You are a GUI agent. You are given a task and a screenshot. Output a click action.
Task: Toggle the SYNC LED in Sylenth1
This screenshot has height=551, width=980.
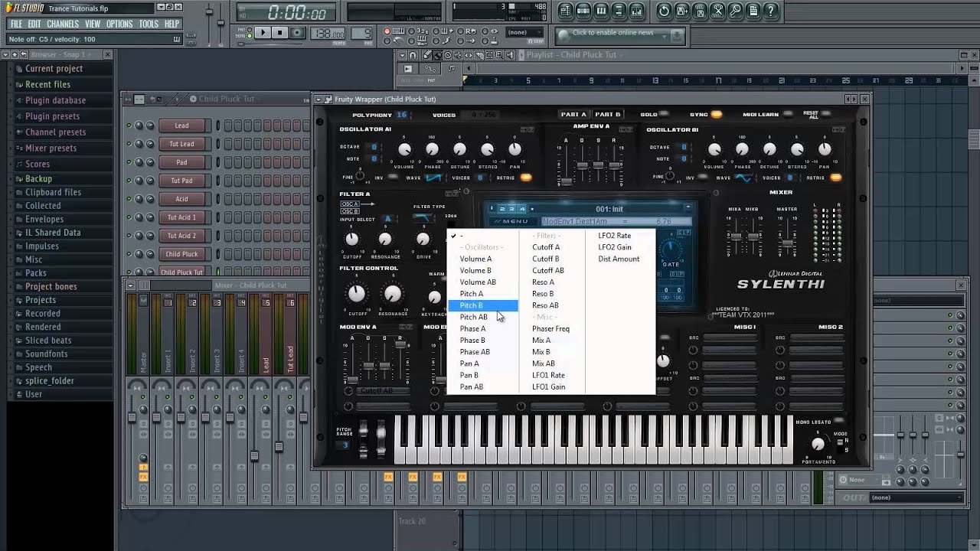[717, 115]
